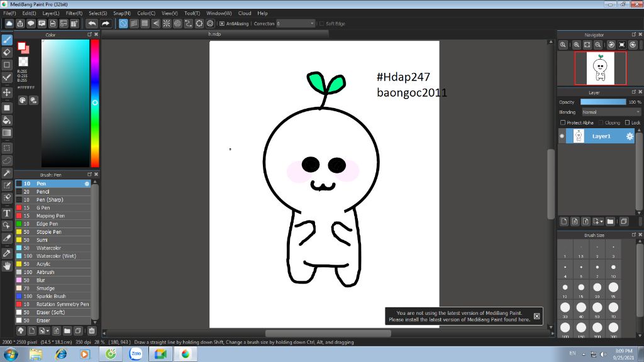644x362 pixels.
Task: Open cloud icon in top toolbar
Action: (9, 24)
